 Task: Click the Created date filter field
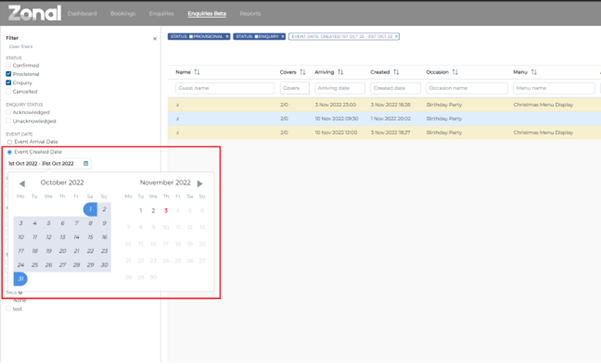click(395, 88)
